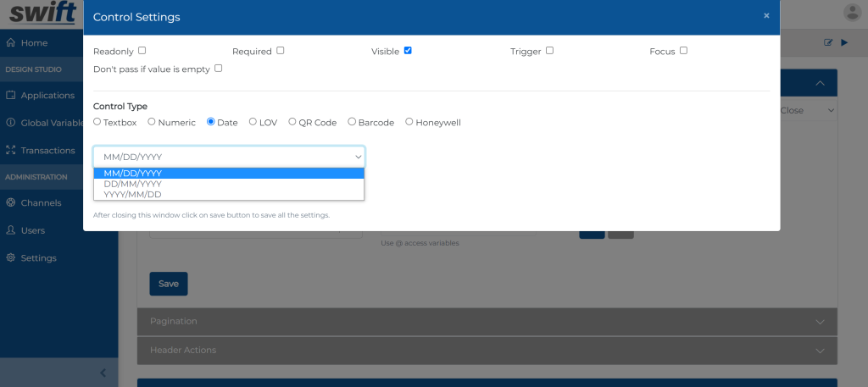The width and height of the screenshot is (868, 387).
Task: Collapse the sidebar with the arrow
Action: pyautogui.click(x=103, y=373)
